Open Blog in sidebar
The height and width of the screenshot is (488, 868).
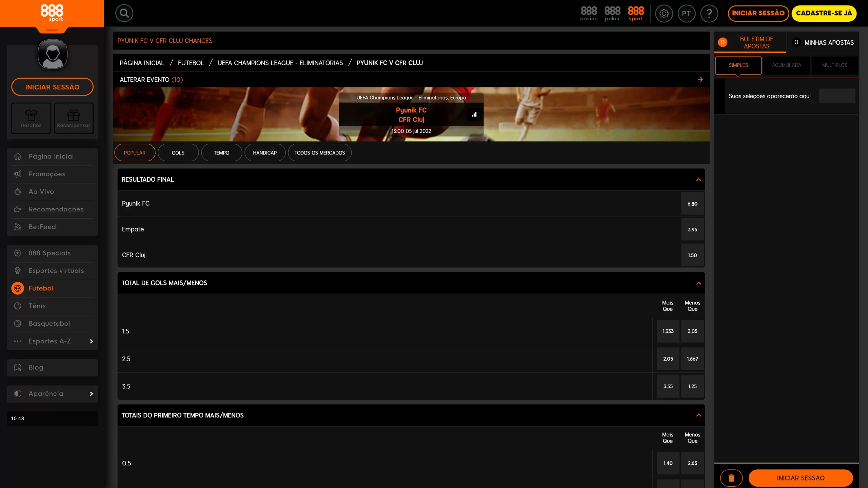[x=52, y=367]
